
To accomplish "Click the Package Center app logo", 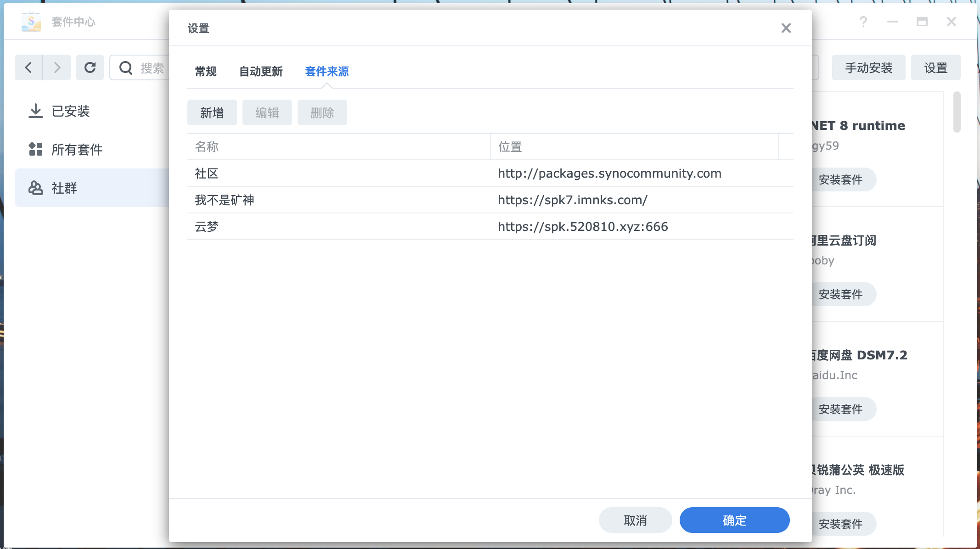I will click(x=31, y=22).
